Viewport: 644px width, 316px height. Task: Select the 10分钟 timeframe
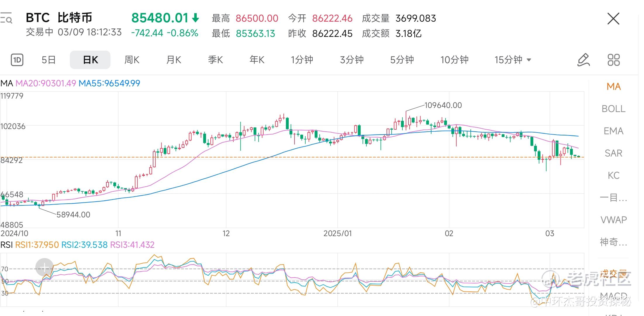coord(454,60)
